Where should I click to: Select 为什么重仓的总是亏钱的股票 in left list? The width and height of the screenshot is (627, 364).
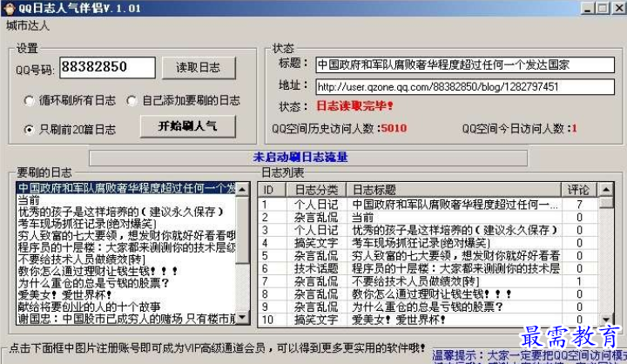(126, 283)
